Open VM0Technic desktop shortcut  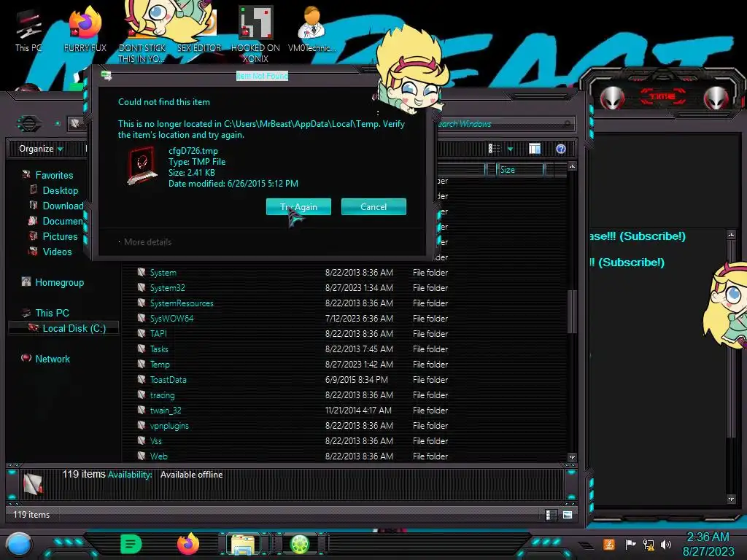pyautogui.click(x=311, y=29)
